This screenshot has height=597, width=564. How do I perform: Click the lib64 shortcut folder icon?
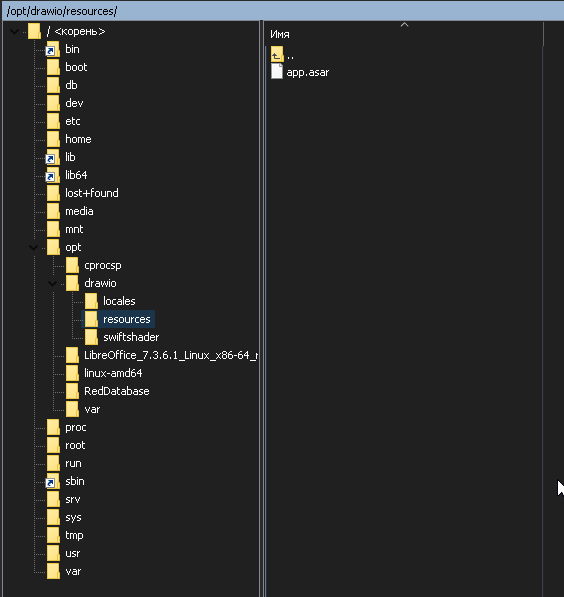pyautogui.click(x=53, y=175)
